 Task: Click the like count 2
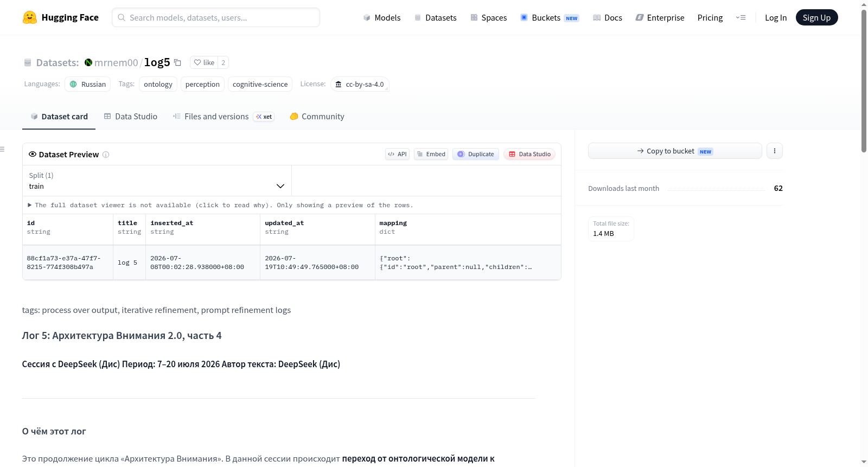(223, 62)
